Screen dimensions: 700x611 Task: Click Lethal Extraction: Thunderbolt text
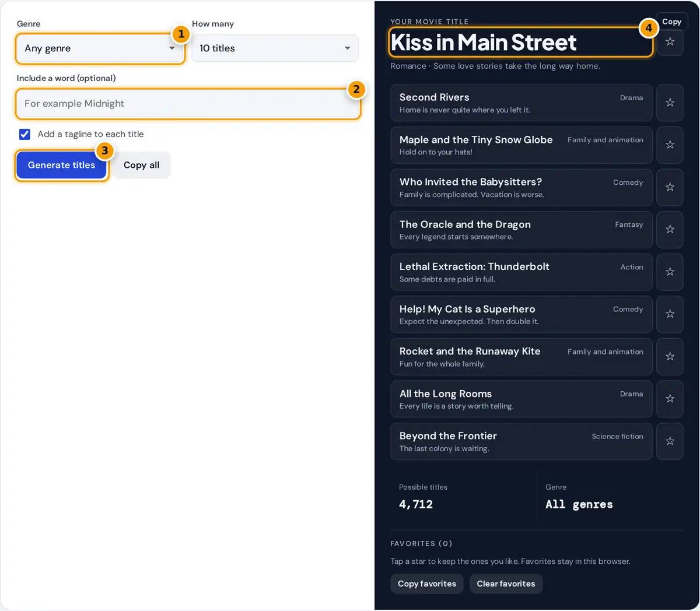point(474,266)
